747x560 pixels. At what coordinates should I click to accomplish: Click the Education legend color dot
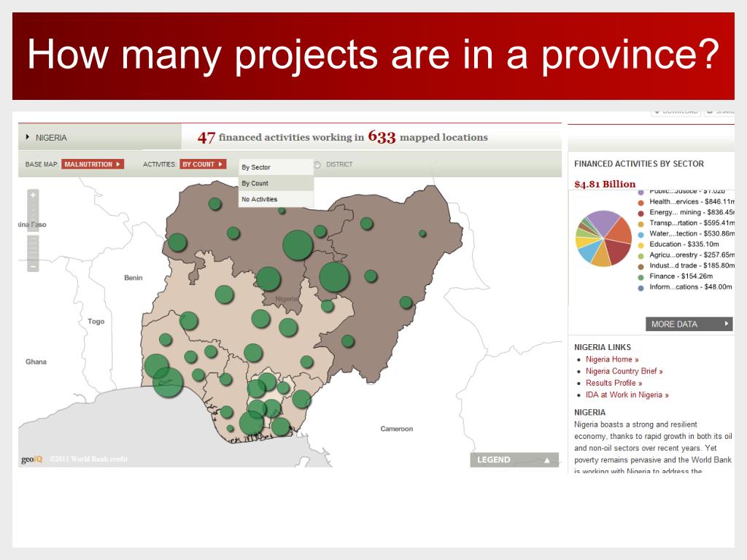click(640, 245)
